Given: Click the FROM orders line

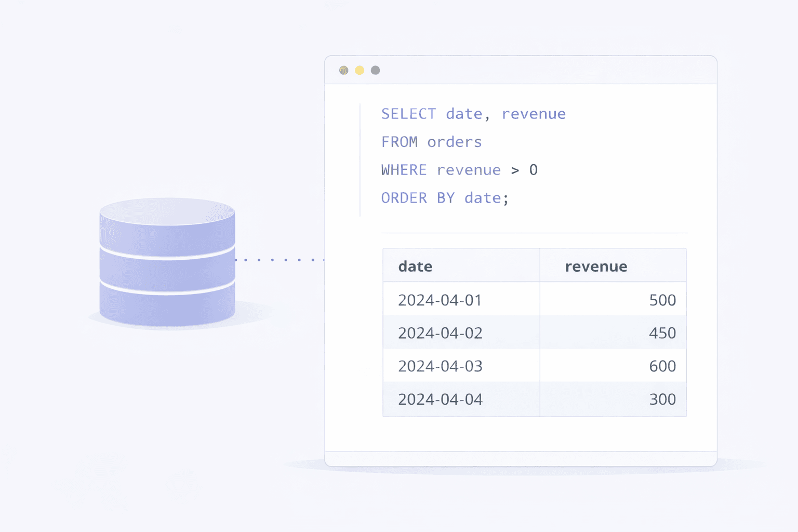Looking at the screenshot, I should pyautogui.click(x=431, y=141).
